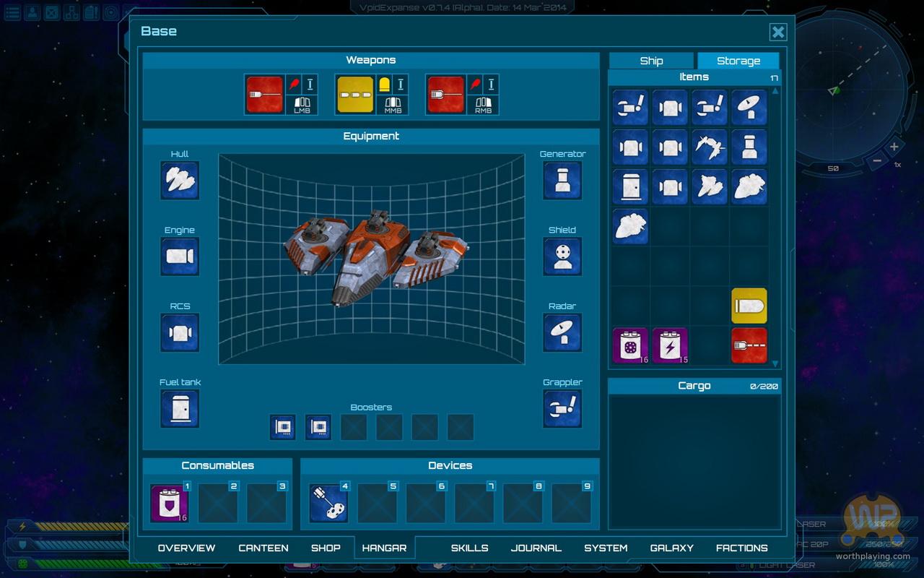Click the yellow middle weapon slot
The width and height of the screenshot is (924, 578).
click(355, 95)
